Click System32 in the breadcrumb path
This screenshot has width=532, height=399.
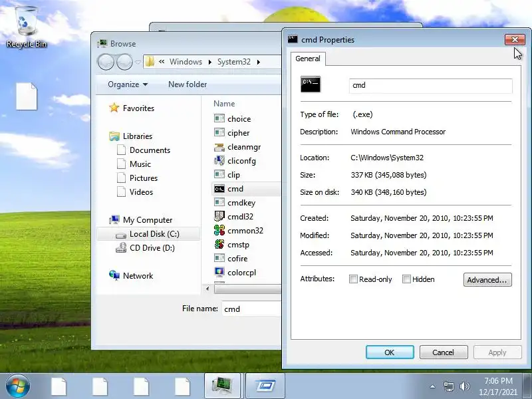[234, 62]
